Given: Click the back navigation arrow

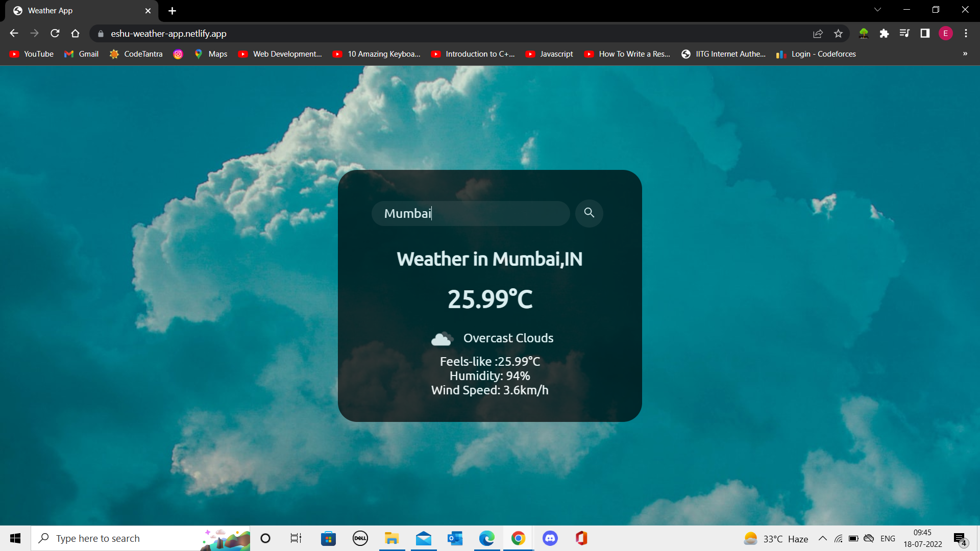Looking at the screenshot, I should point(13,33).
